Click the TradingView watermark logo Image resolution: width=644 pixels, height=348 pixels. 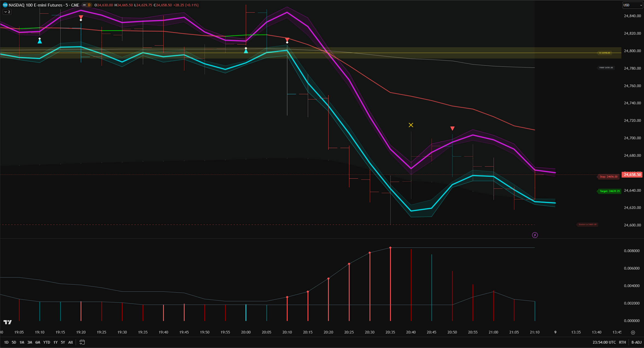point(8,322)
